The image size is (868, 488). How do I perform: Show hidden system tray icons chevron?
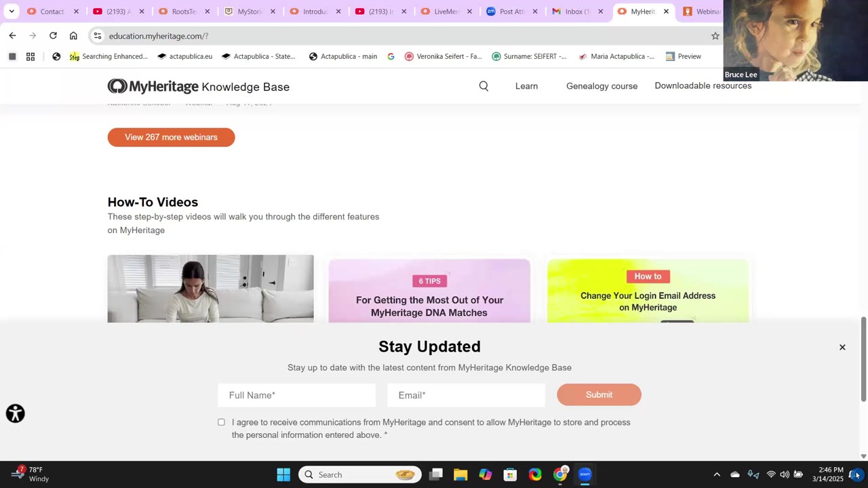[x=716, y=474]
